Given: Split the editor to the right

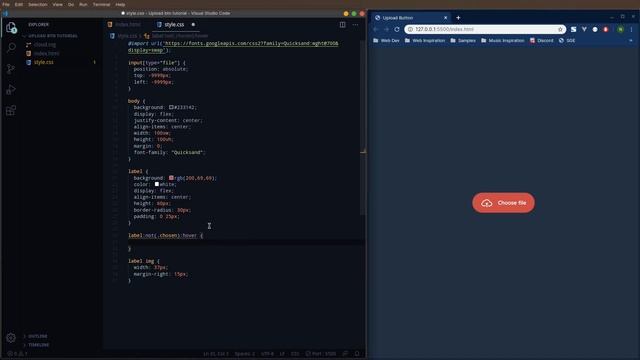Looking at the screenshot, I should pyautogui.click(x=342, y=24).
